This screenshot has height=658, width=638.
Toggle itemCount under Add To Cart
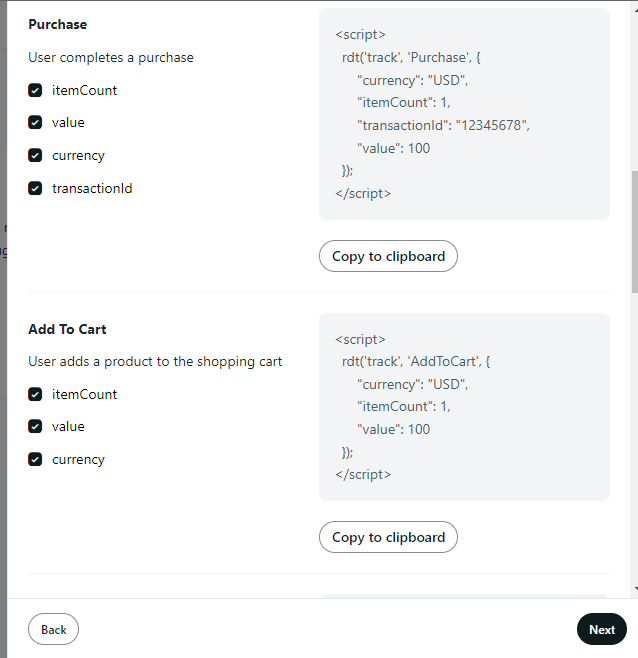pos(35,394)
